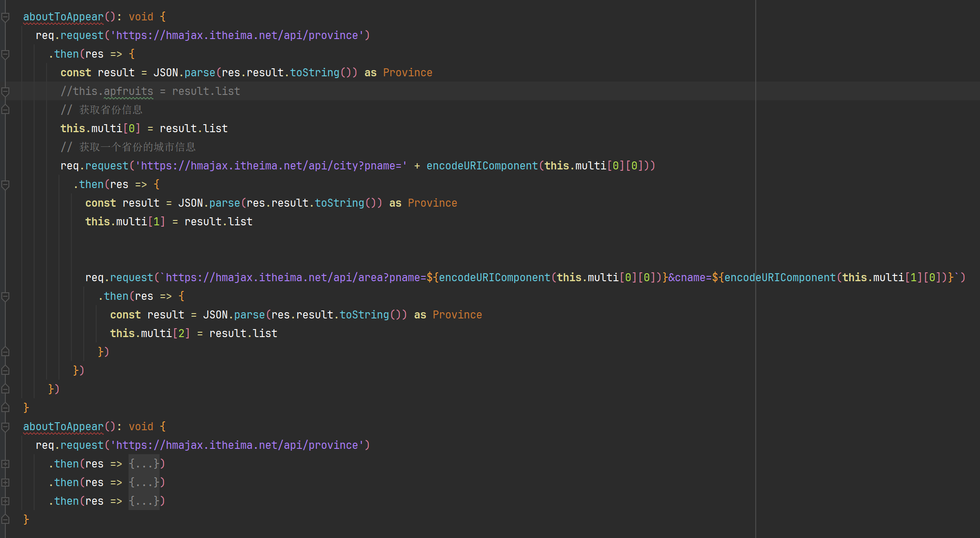Click the fold end marker below this.multi[2] line

tap(5, 352)
